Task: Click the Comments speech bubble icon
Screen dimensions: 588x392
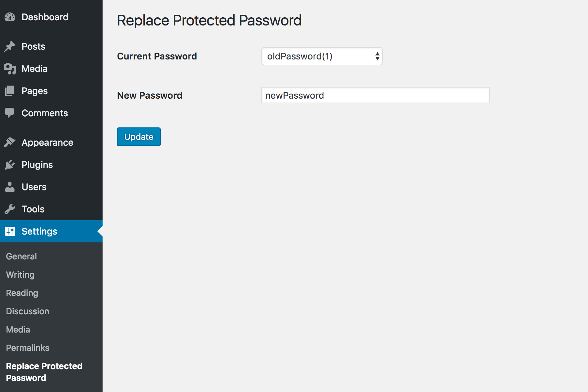Action: [x=10, y=113]
